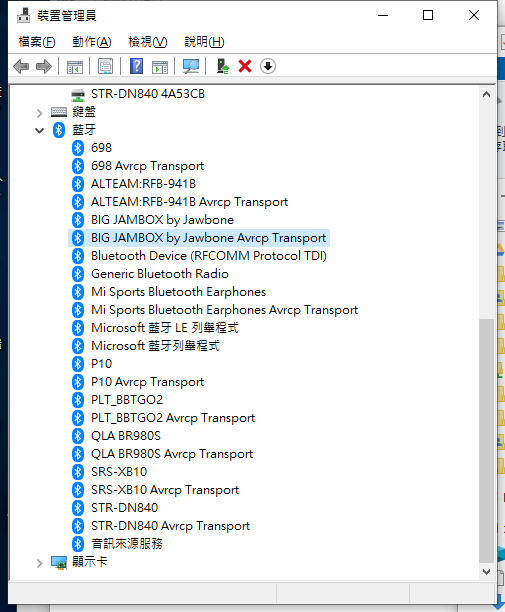Select P10 Avrcp Transport device

(147, 382)
